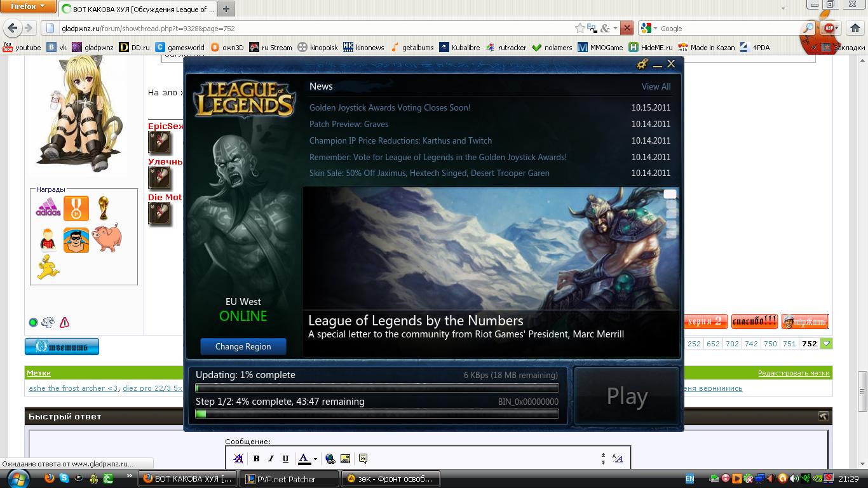
Task: Click the Step 1/2 progress bar
Action: [377, 414]
